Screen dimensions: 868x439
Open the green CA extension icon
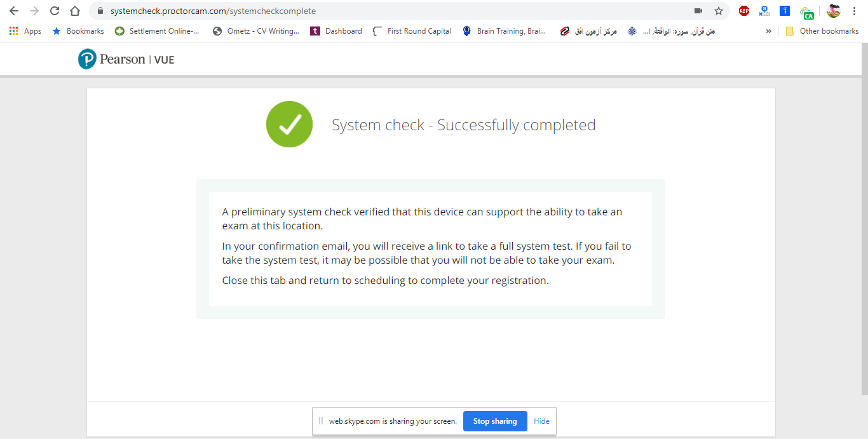point(806,12)
